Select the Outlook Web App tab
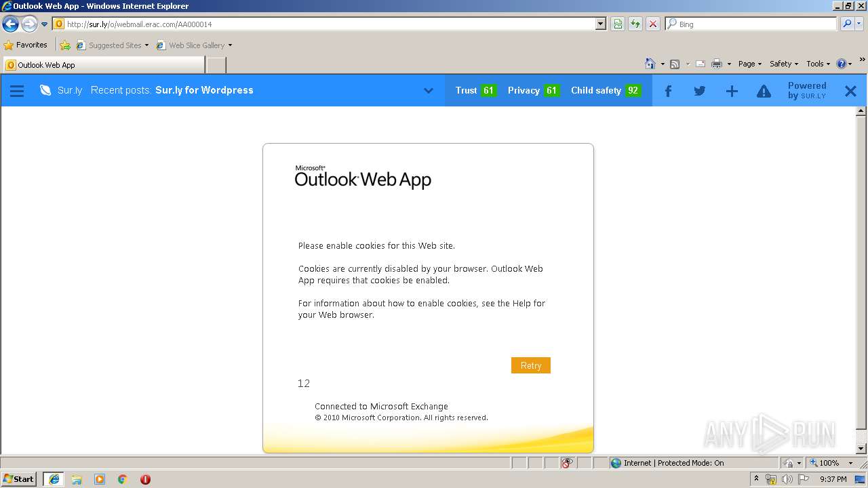The width and height of the screenshot is (868, 488). tap(103, 65)
